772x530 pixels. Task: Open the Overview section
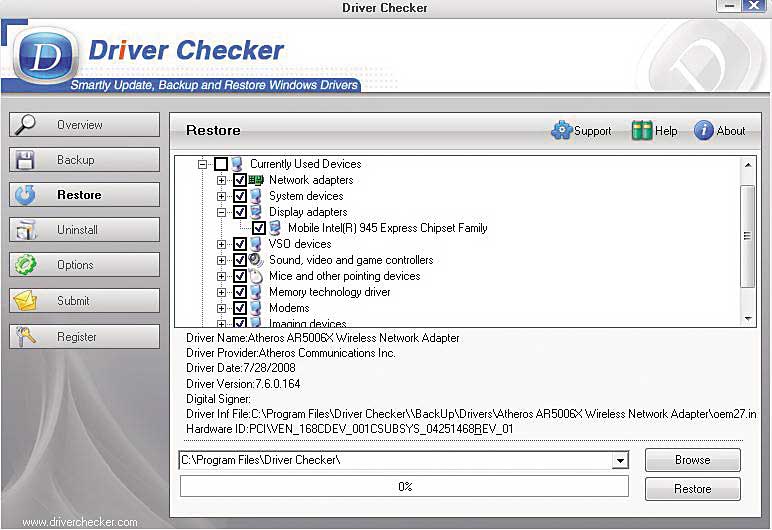coord(84,125)
